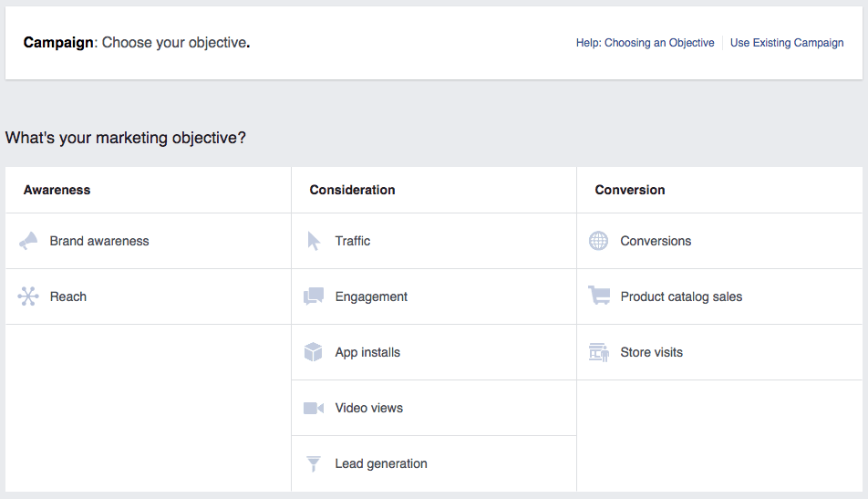
Task: Select the App installs cube icon
Action: pyautogui.click(x=314, y=352)
